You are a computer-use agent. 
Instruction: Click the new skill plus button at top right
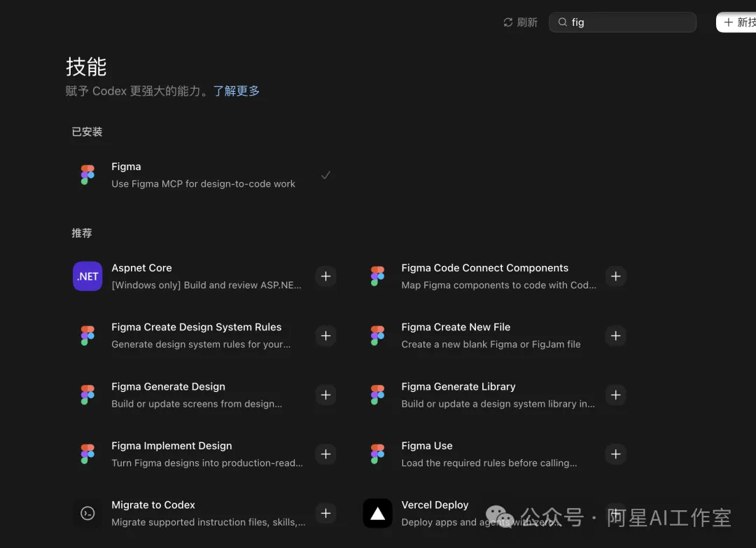(x=736, y=22)
